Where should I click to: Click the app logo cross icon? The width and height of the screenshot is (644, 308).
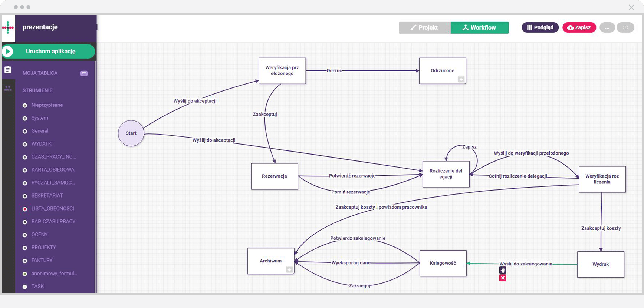tap(8, 28)
